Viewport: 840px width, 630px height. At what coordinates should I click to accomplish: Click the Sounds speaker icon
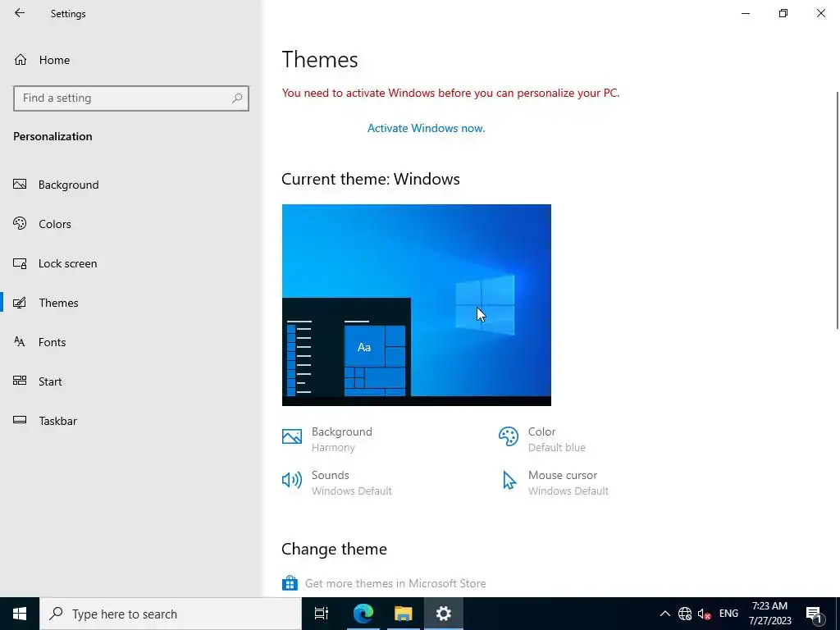click(292, 480)
